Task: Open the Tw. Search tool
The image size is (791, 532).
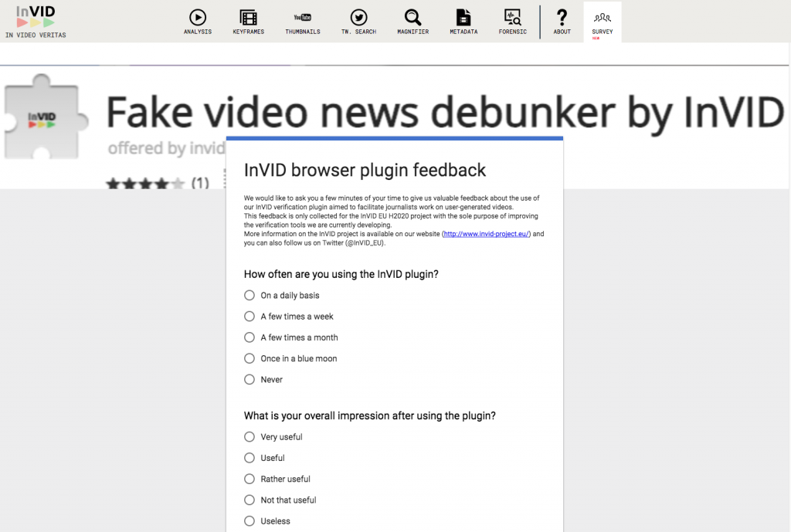Action: click(x=358, y=21)
